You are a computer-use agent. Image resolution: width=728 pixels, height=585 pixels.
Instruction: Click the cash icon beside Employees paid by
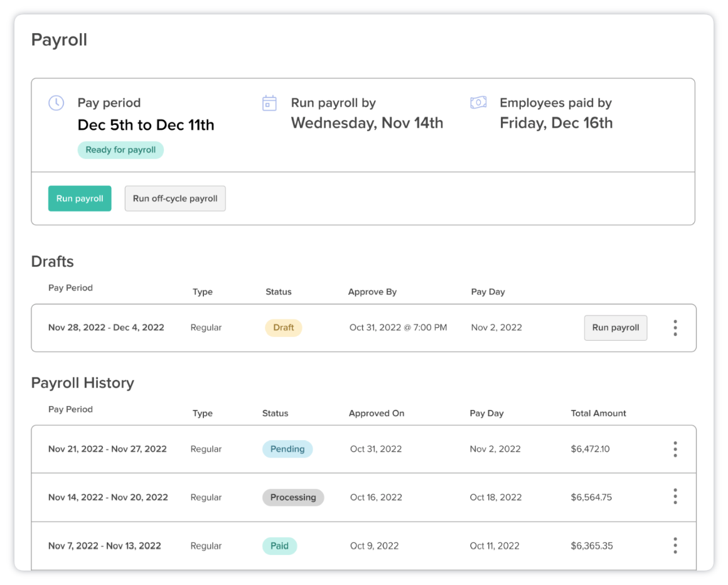coord(478,102)
